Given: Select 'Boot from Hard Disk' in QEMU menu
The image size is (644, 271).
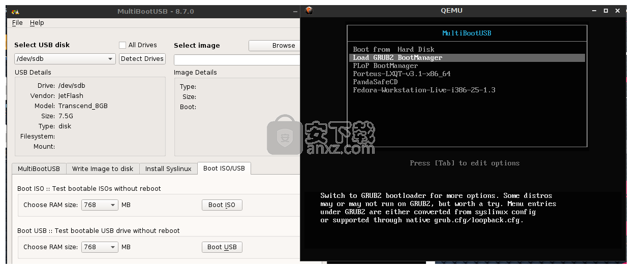Looking at the screenshot, I should click(x=394, y=49).
